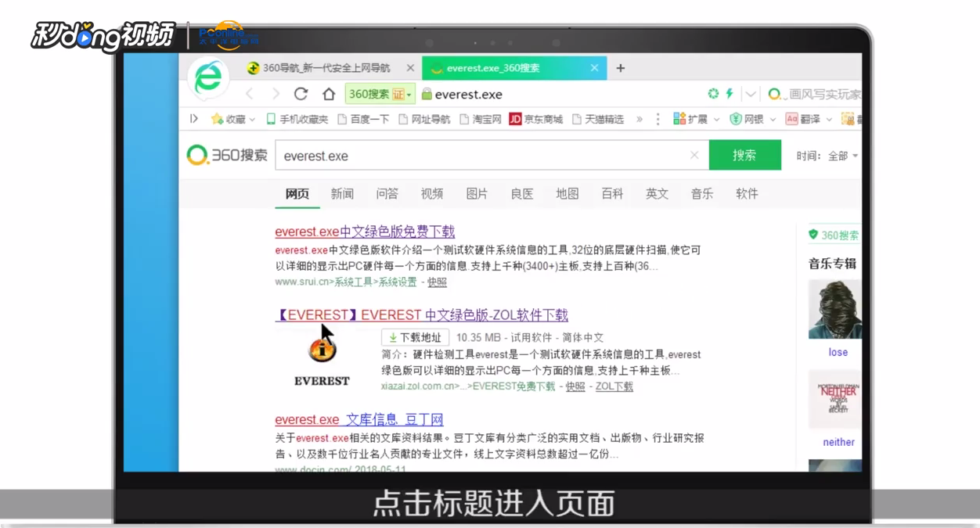The height and width of the screenshot is (528, 980).
Task: Click the EVEREST logo thumbnail
Action: pos(322,358)
